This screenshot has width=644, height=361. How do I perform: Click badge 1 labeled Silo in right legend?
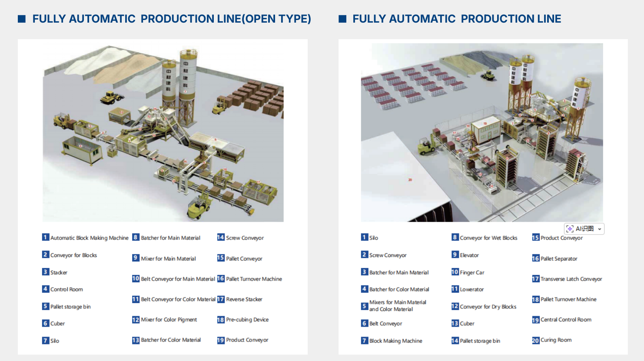pyautogui.click(x=364, y=237)
